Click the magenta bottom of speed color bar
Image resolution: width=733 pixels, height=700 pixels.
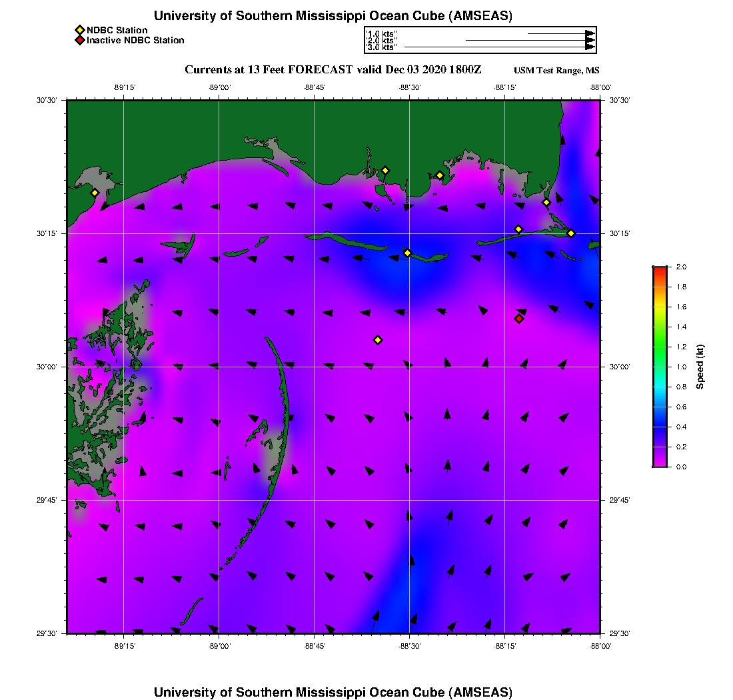[660, 464]
